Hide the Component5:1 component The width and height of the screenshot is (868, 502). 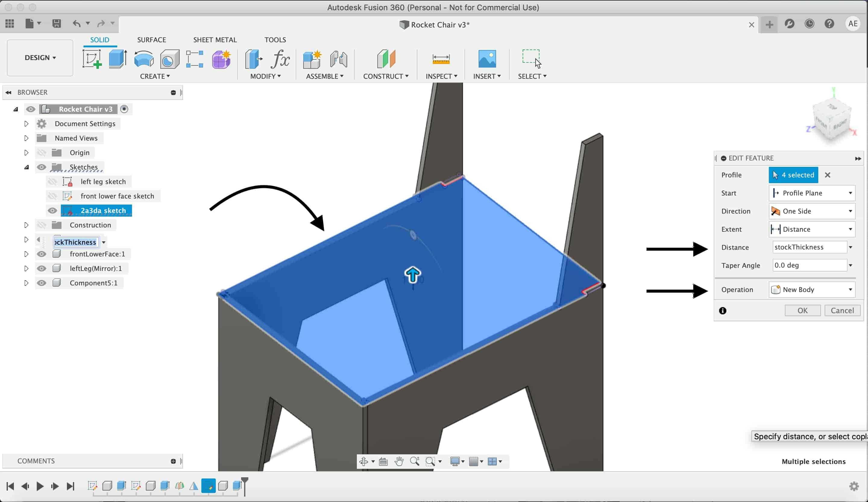click(42, 283)
